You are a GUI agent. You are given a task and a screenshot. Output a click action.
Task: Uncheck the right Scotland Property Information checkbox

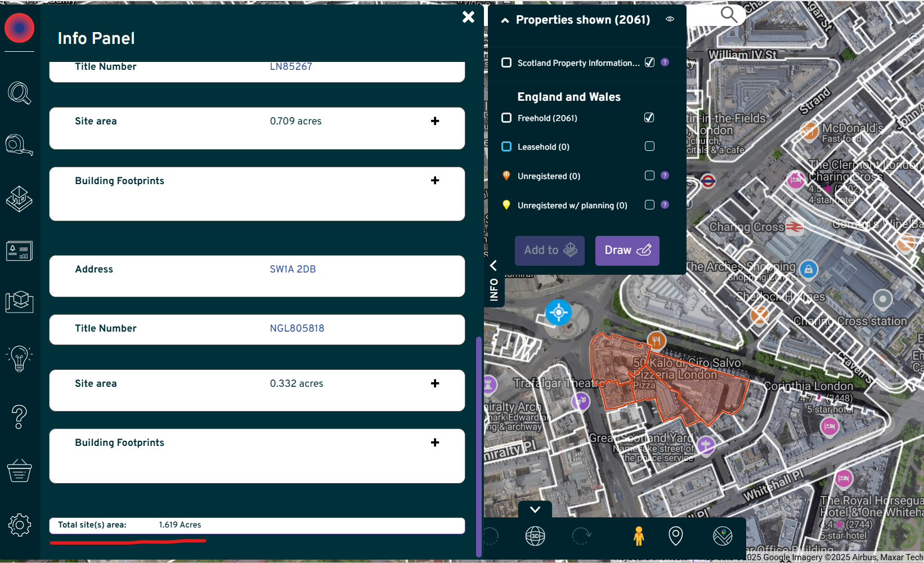tap(649, 62)
